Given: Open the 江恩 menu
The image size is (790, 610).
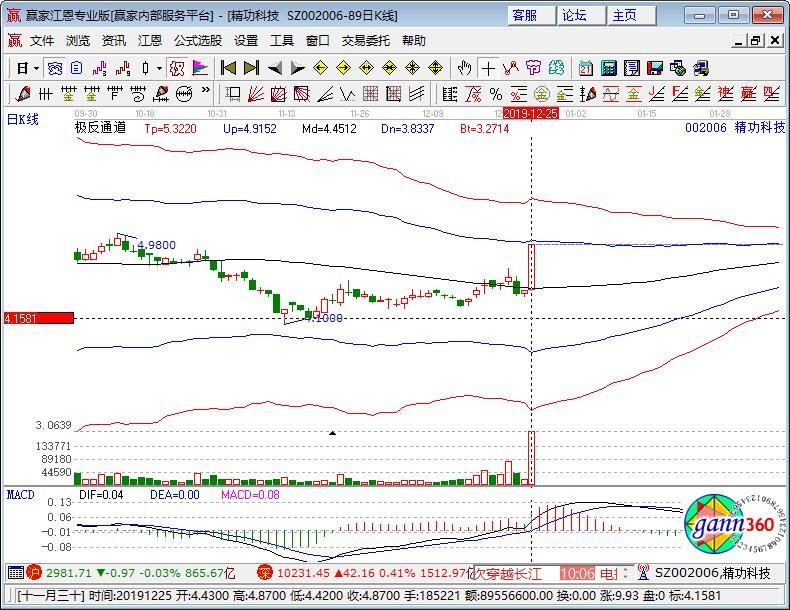Looking at the screenshot, I should (150, 41).
